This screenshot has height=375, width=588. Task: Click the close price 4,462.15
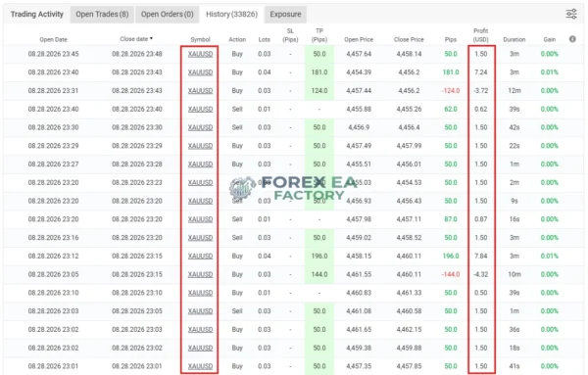tap(409, 329)
